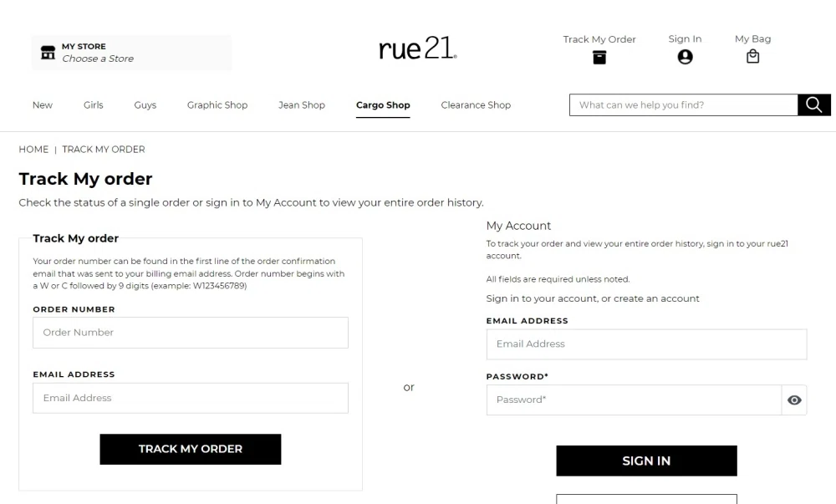Click the SIGN IN button
Screen dimensions: 836x504
click(x=646, y=461)
